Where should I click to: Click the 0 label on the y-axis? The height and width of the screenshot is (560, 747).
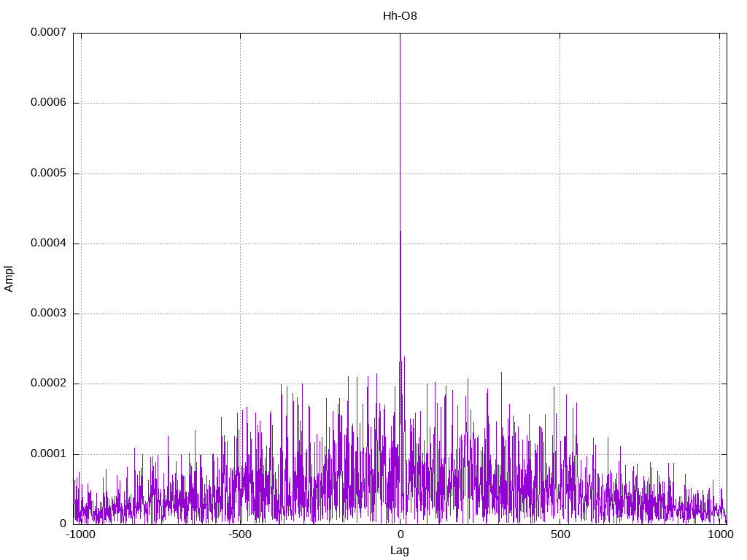click(63, 524)
